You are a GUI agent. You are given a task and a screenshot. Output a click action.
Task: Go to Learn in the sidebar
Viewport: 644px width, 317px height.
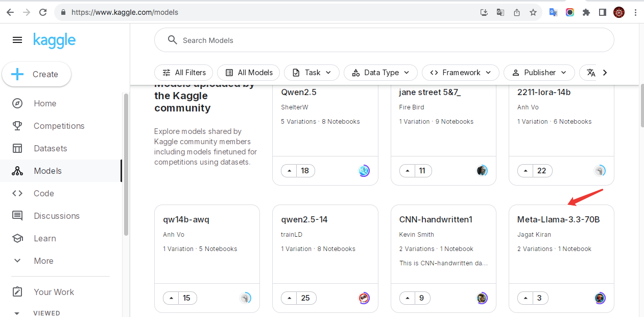pos(61,238)
